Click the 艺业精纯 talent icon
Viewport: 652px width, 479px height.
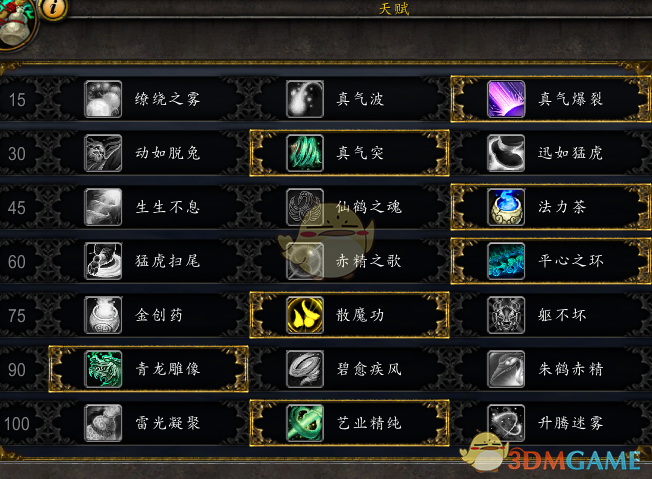tap(305, 423)
